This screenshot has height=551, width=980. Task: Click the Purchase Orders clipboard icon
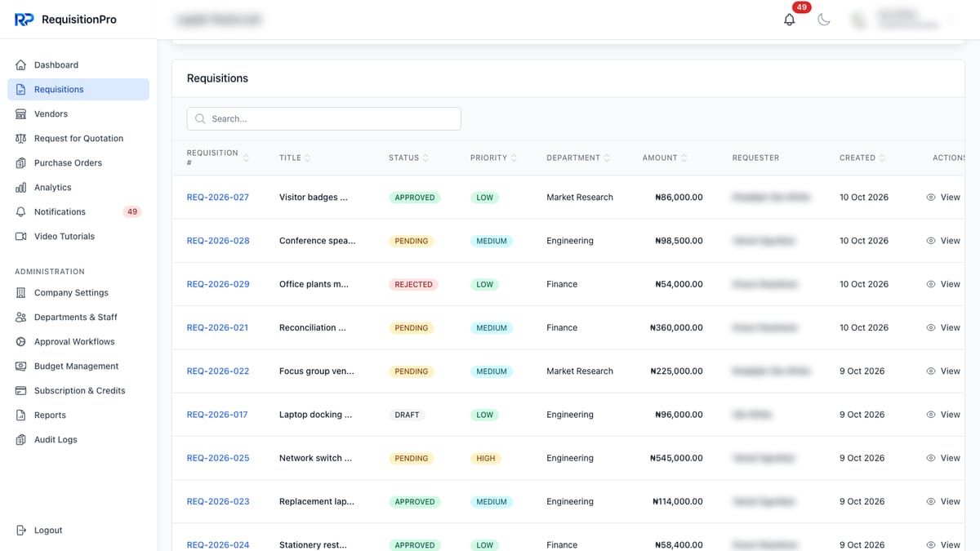(x=21, y=163)
